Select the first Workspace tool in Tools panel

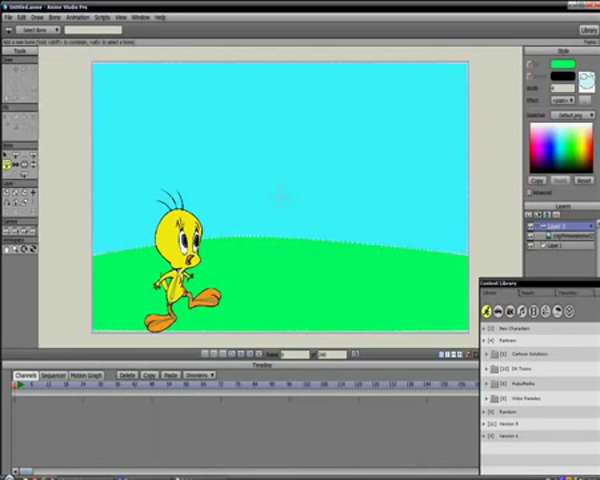(x=7, y=249)
